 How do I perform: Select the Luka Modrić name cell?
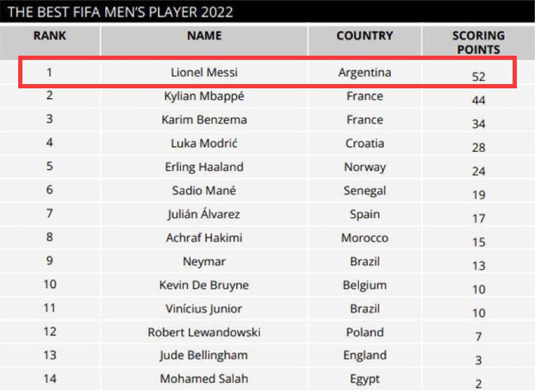[204, 143]
